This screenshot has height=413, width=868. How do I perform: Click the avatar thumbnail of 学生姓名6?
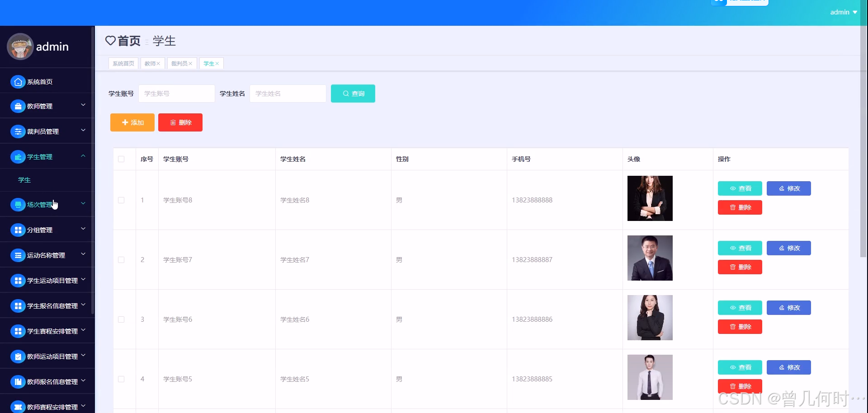pyautogui.click(x=650, y=318)
